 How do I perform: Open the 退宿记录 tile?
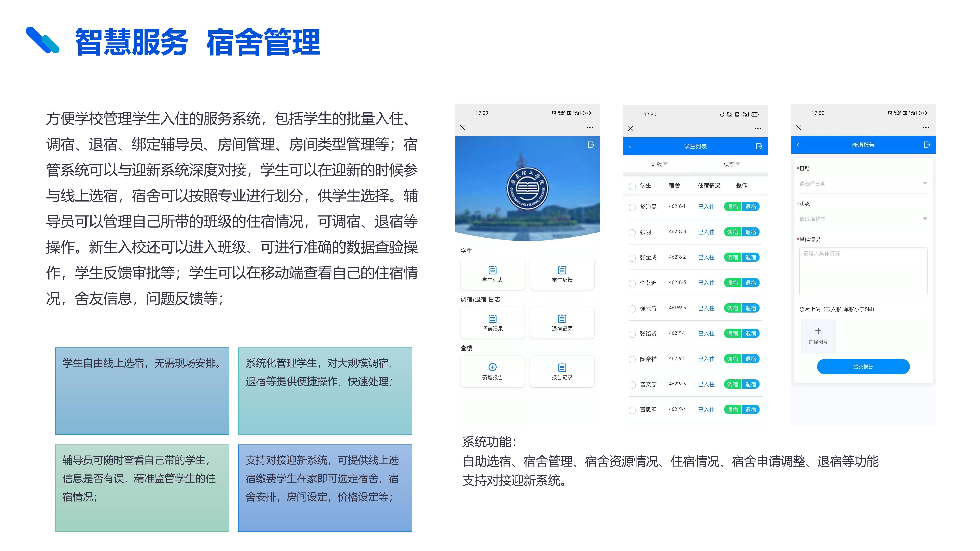[x=562, y=323]
